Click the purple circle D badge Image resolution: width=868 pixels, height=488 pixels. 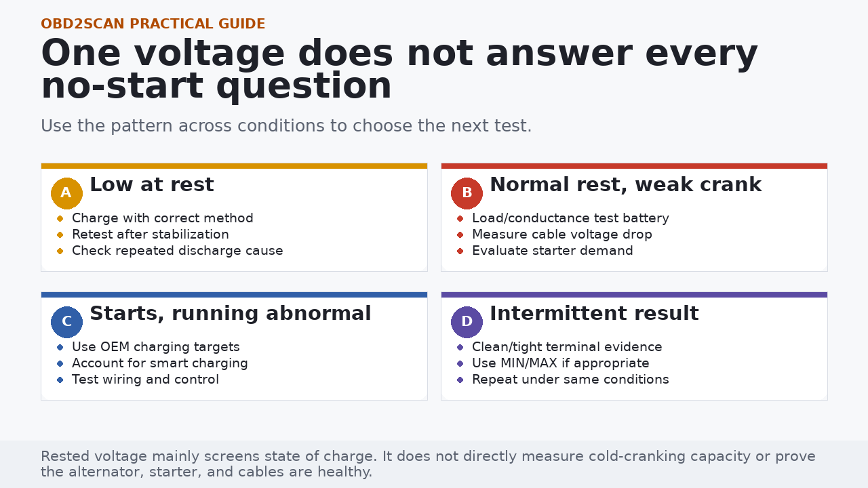point(467,322)
